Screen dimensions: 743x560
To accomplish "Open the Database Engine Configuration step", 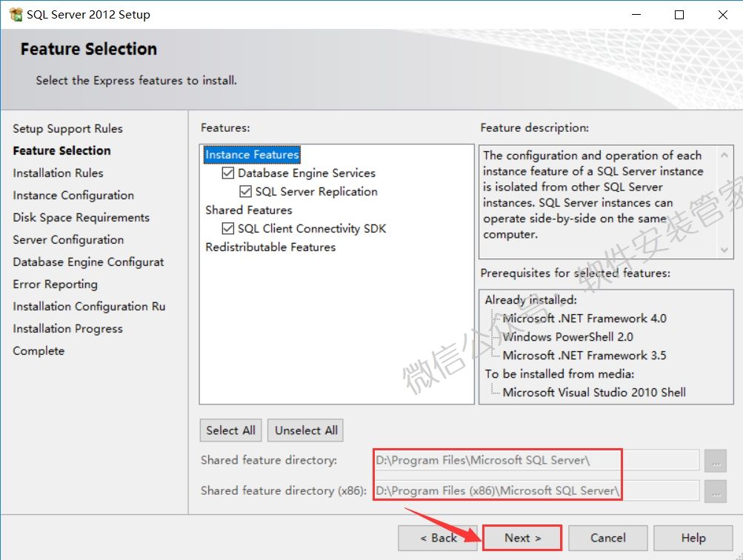I will 88,262.
